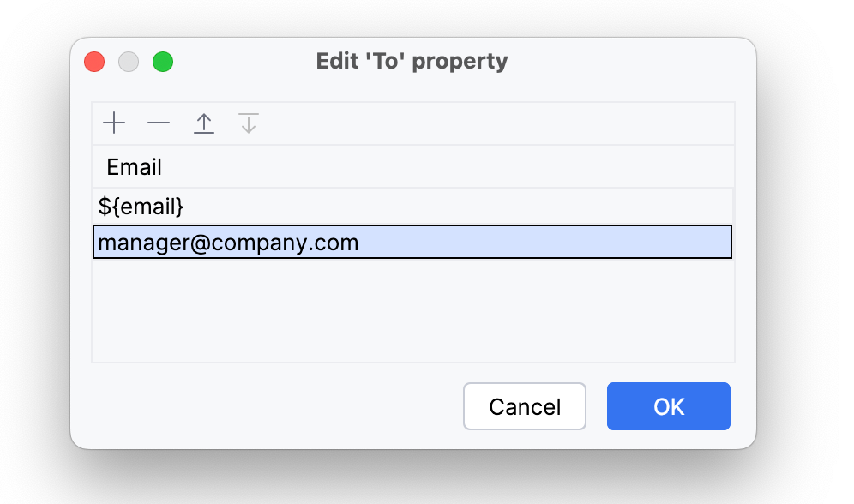Delete the highlighted manager@company.com recipient
The image size is (854, 504).
tap(159, 123)
